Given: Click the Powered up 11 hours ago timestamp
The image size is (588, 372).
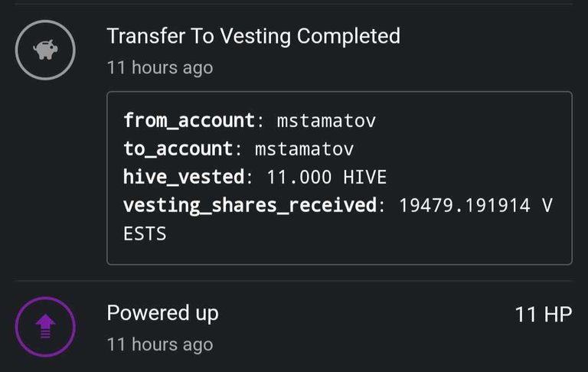Looking at the screenshot, I should (160, 344).
